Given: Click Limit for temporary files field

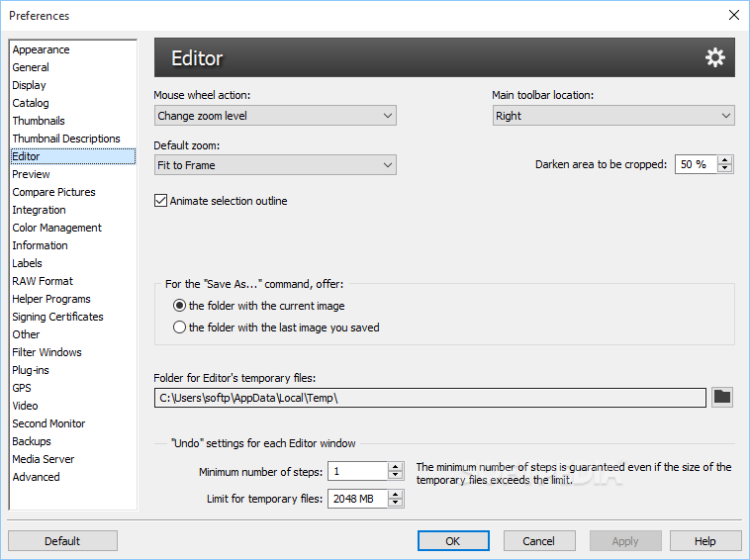Looking at the screenshot, I should point(358,499).
